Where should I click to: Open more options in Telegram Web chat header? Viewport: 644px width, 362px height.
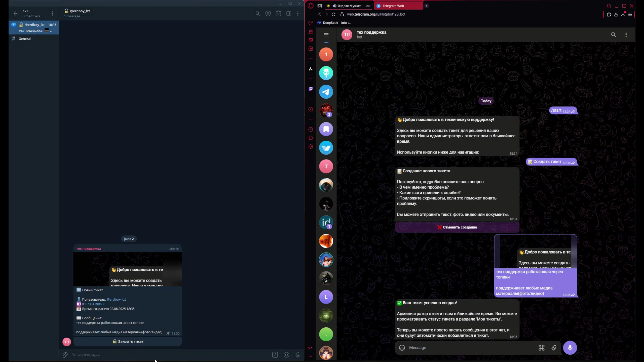626,35
